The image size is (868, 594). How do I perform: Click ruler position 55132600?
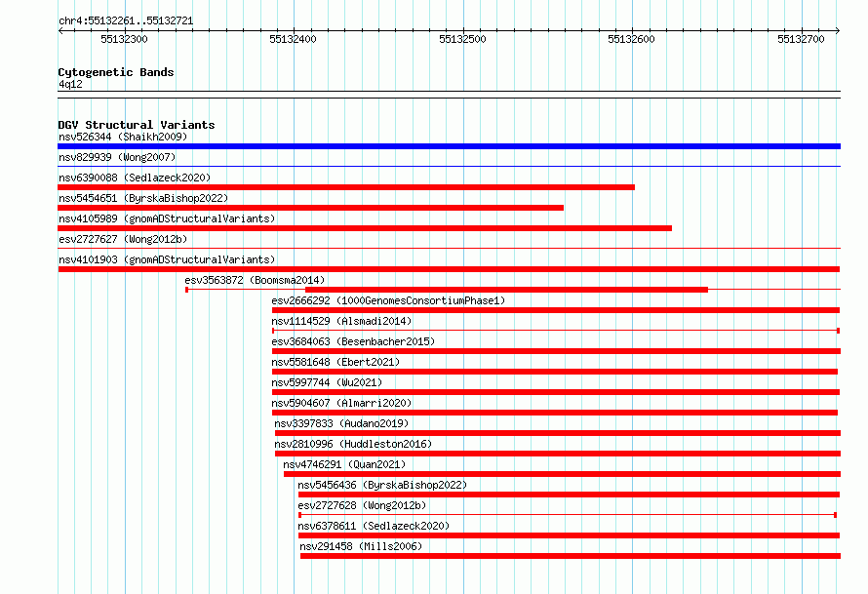632,39
